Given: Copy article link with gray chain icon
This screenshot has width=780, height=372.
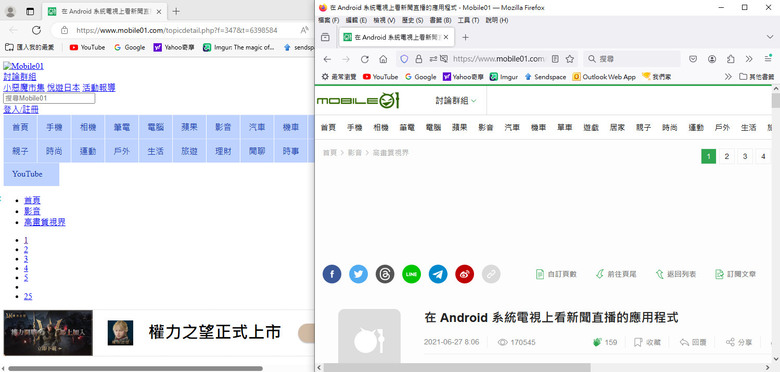Looking at the screenshot, I should coord(491,274).
